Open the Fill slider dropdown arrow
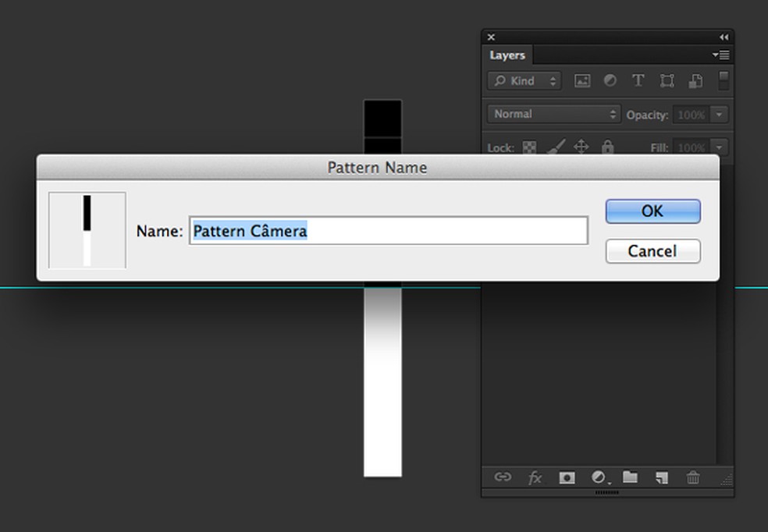This screenshot has height=532, width=768. click(719, 147)
